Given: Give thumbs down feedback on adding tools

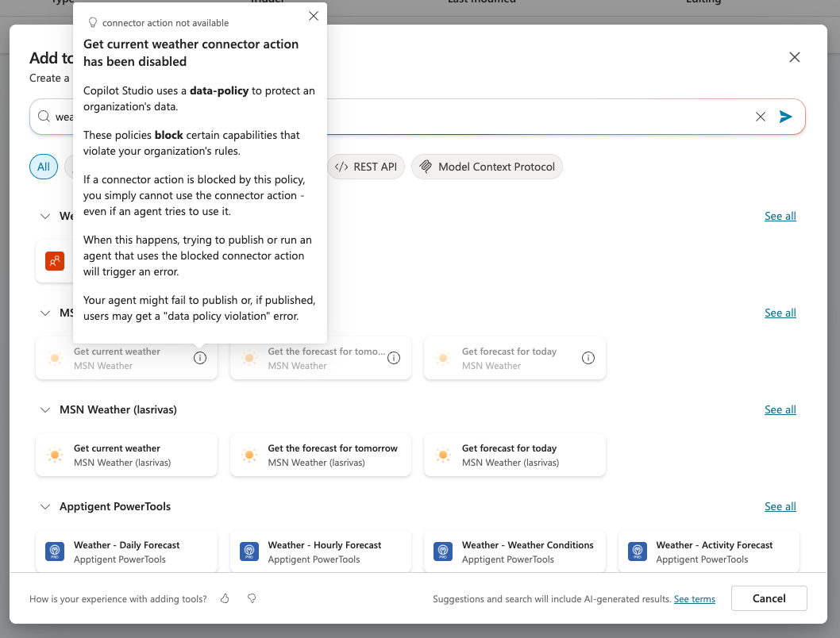Looking at the screenshot, I should 251,598.
